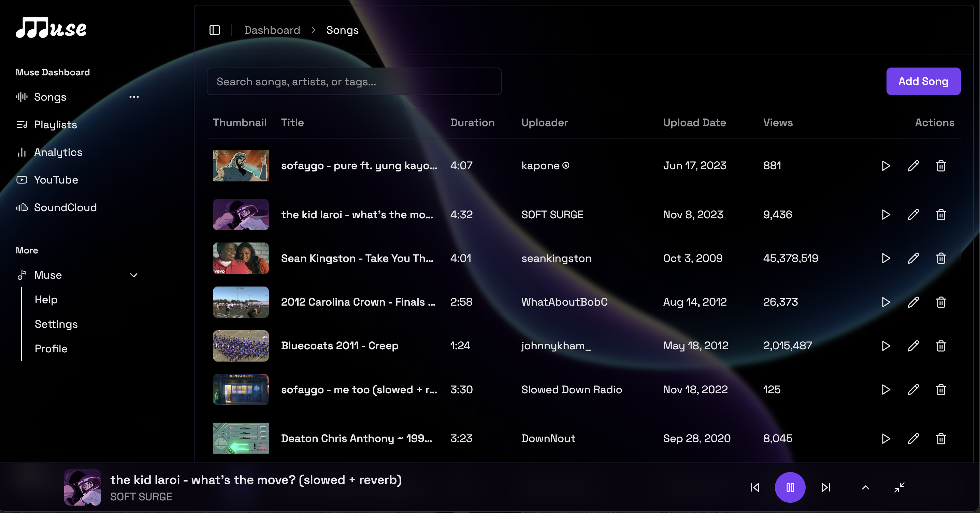This screenshot has width=980, height=513.
Task: Click uploader 'WhatAboutBobC'
Action: [564, 302]
